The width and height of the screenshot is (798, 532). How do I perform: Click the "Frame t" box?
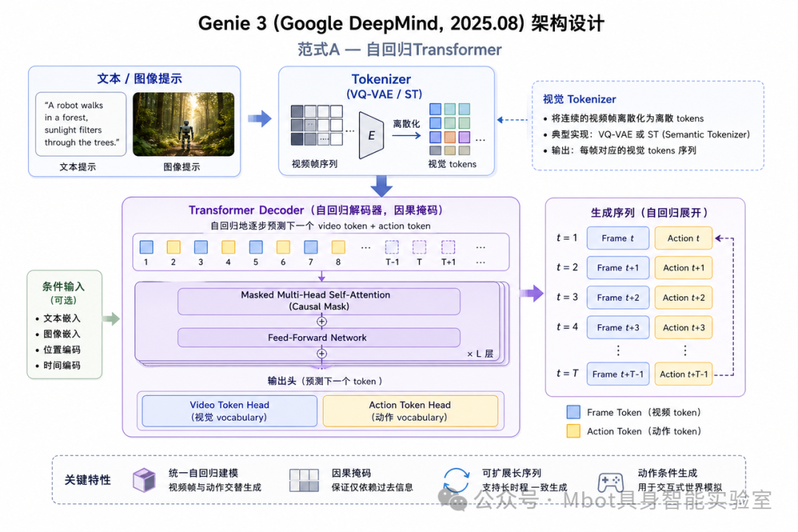tap(618, 238)
